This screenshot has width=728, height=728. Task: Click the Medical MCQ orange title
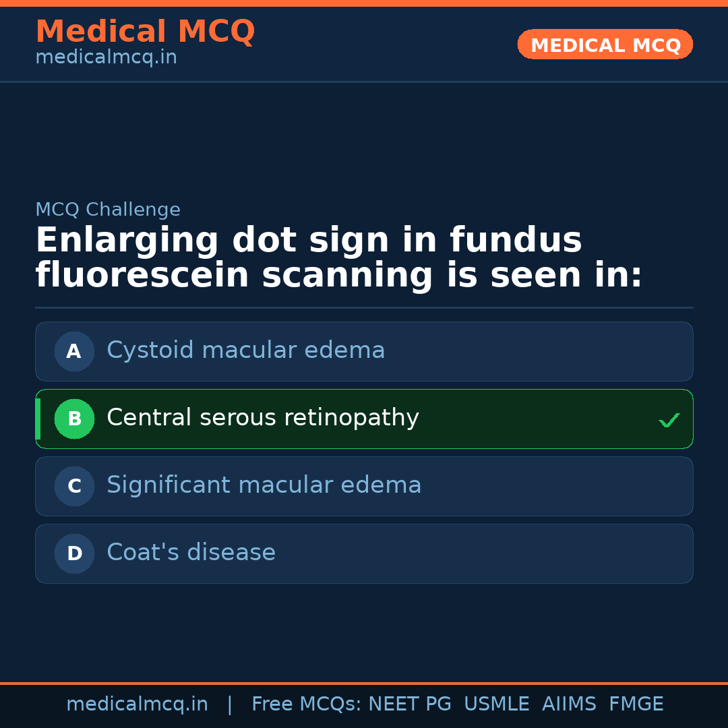[x=145, y=32]
